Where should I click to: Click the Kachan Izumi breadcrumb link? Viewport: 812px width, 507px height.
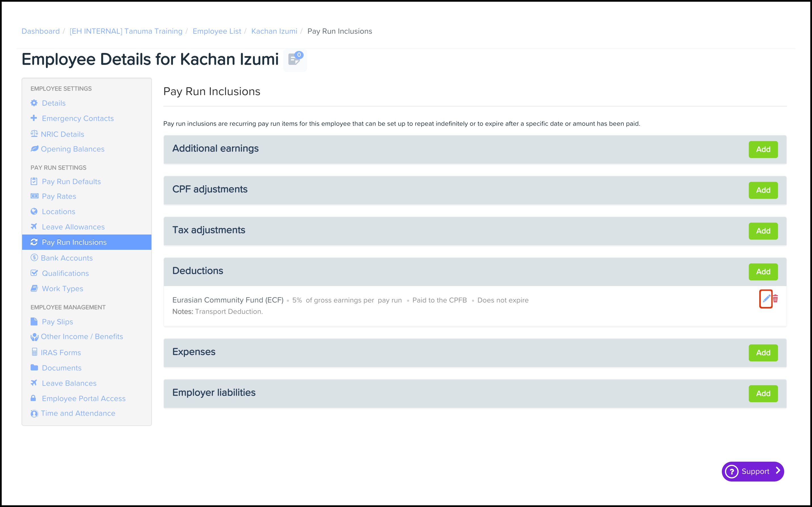tap(274, 31)
